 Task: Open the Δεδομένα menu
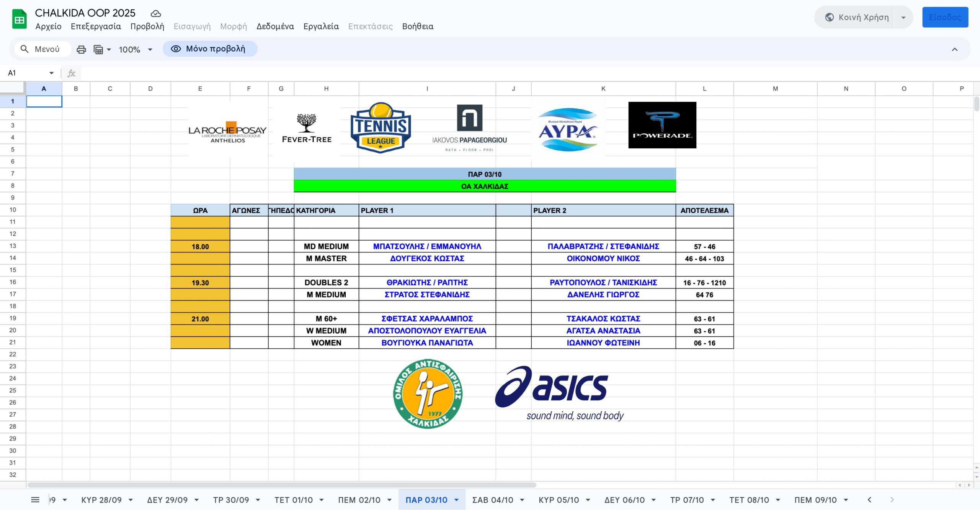(x=275, y=26)
